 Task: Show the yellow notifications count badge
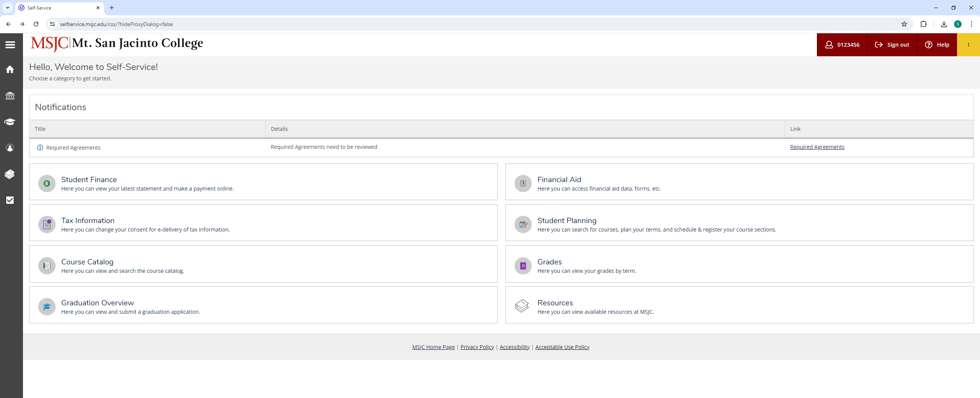(x=968, y=45)
